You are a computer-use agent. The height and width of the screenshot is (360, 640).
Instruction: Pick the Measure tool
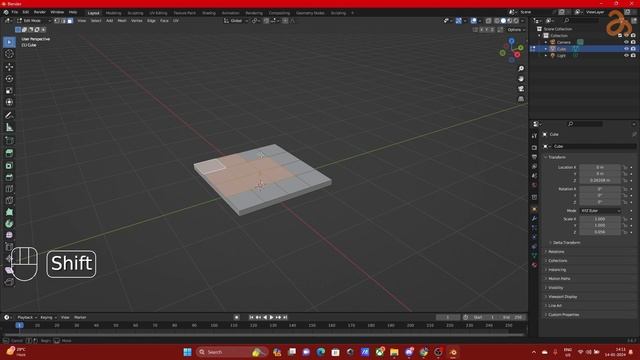9,128
